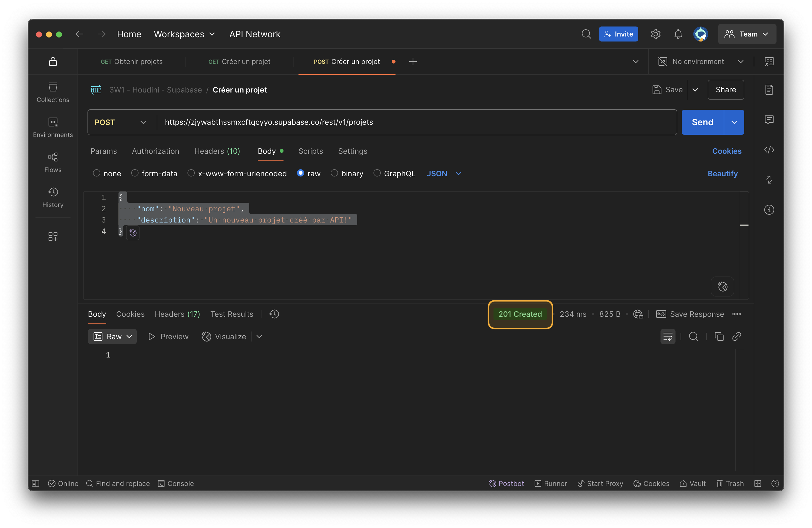
Task: Open the Raw response format dropdown
Action: click(x=112, y=337)
